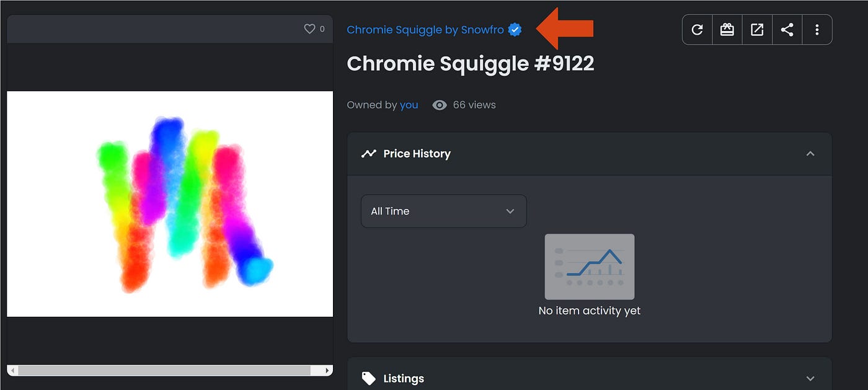Click the Price History chart icon

coord(369,153)
